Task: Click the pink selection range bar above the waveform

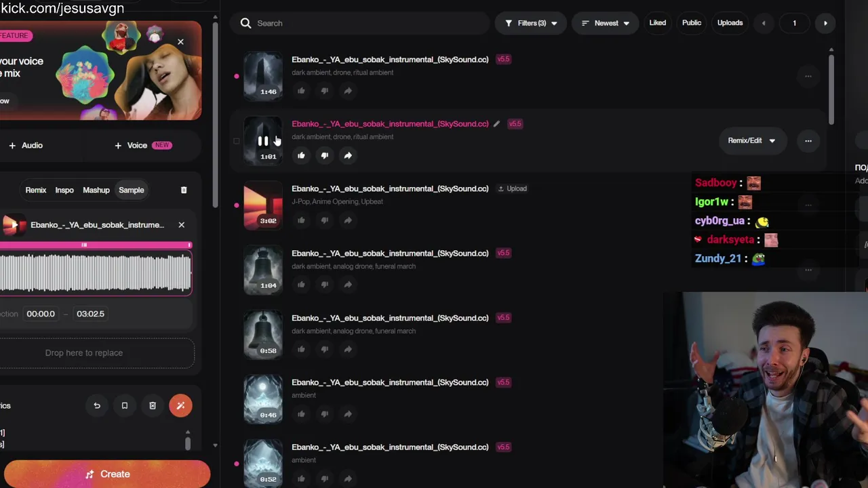Action: 96,245
